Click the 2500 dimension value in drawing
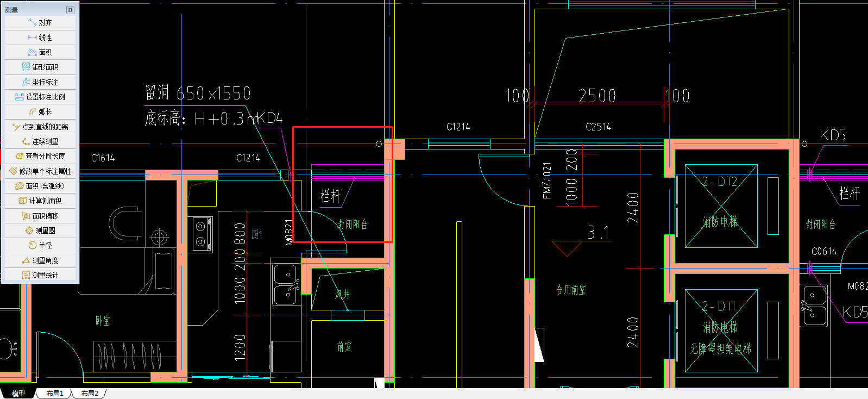Viewport: 868px width, 399px height. tap(597, 96)
